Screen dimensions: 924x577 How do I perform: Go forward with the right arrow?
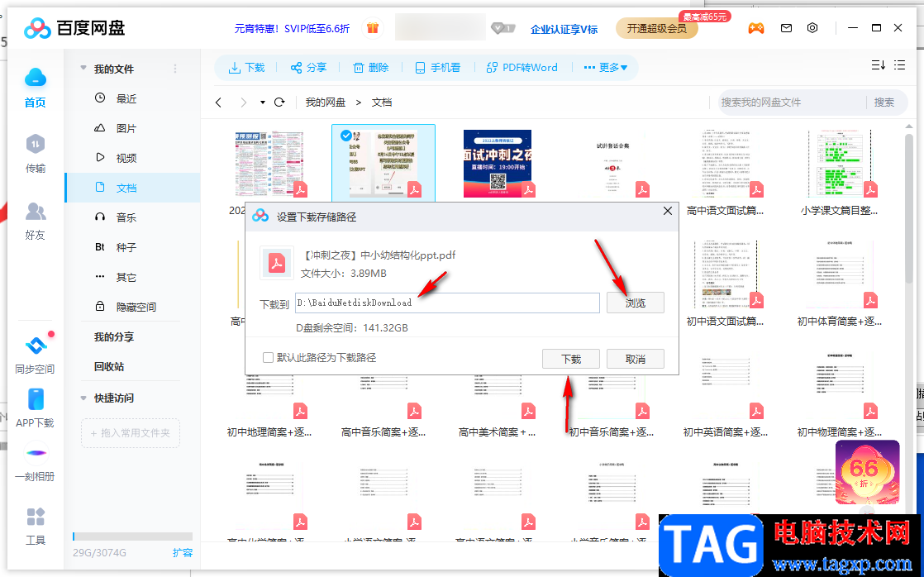pos(243,103)
